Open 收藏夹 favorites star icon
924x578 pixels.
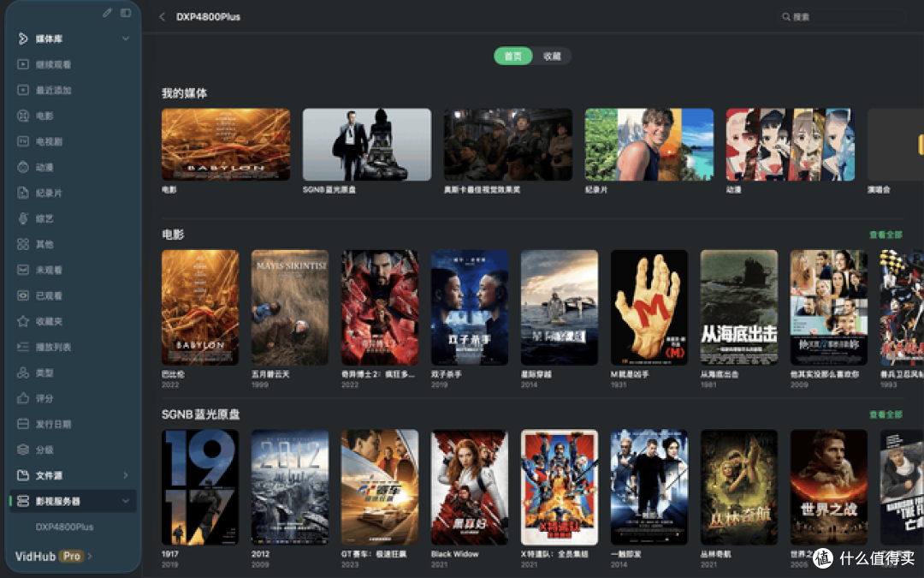(23, 321)
